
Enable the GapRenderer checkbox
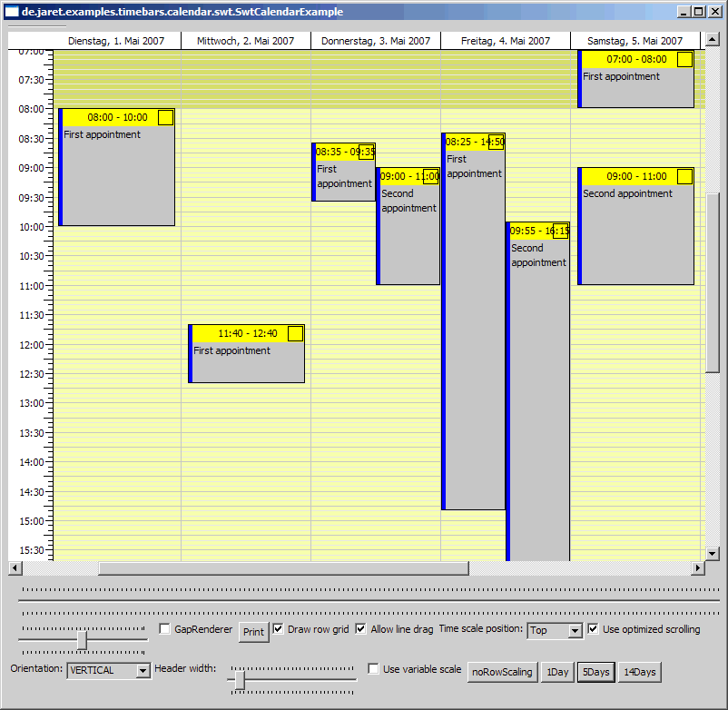(165, 629)
